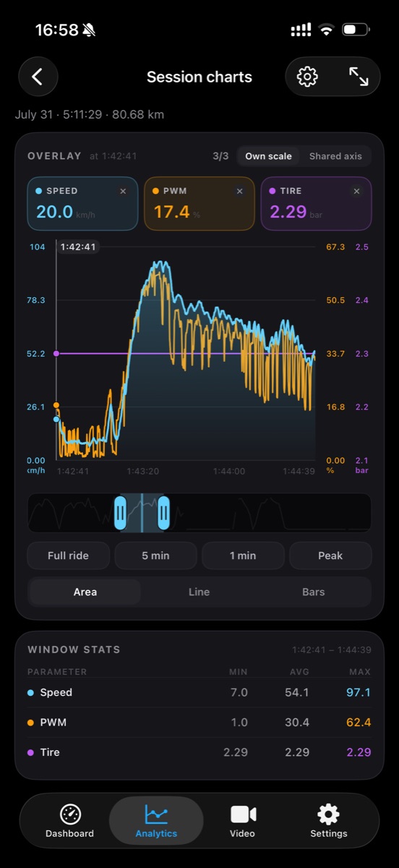Tap the mini overview track thumbnail
The width and height of the screenshot is (399, 868).
coord(199,513)
